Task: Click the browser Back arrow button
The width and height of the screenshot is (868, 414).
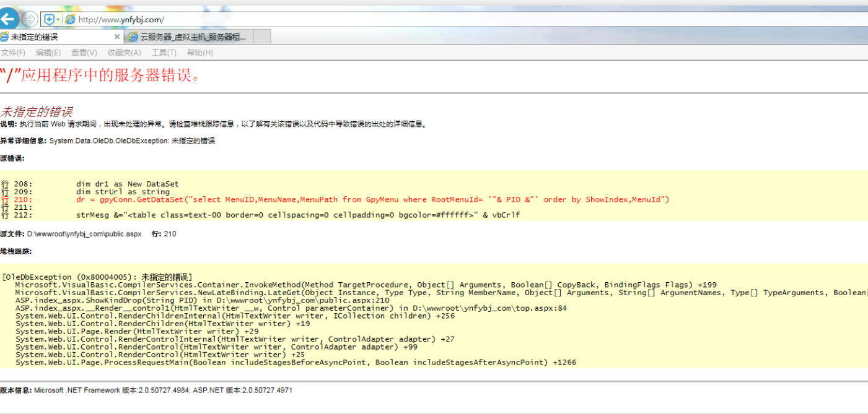Action: tap(9, 19)
